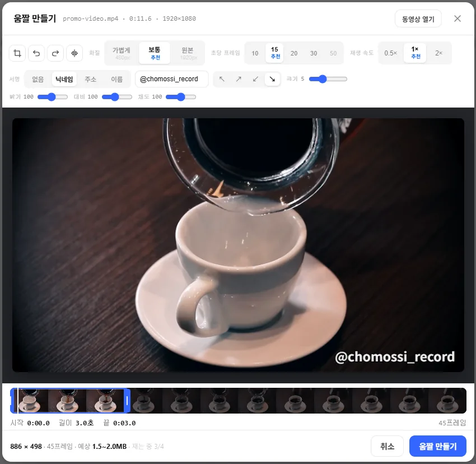Adjust the 크기 size slider
This screenshot has height=464, width=476.
(x=328, y=79)
